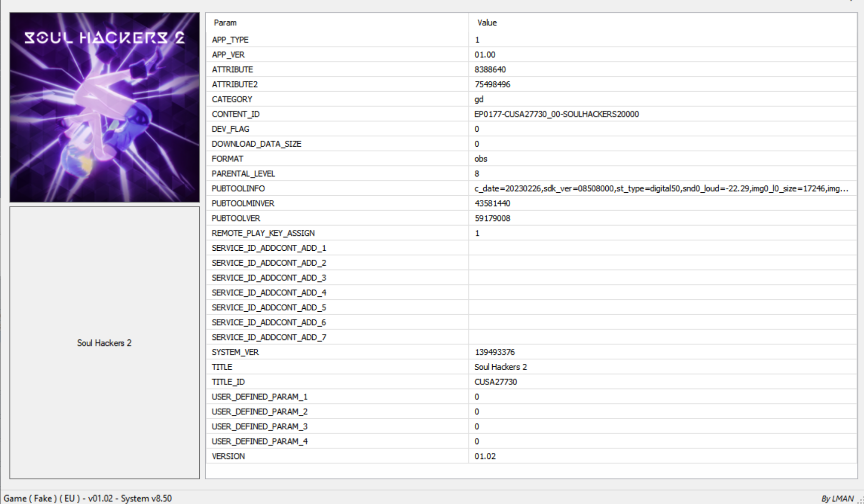Viewport: 864px width, 504px height.
Task: Select the APP_VER parameter name
Action: tap(228, 55)
